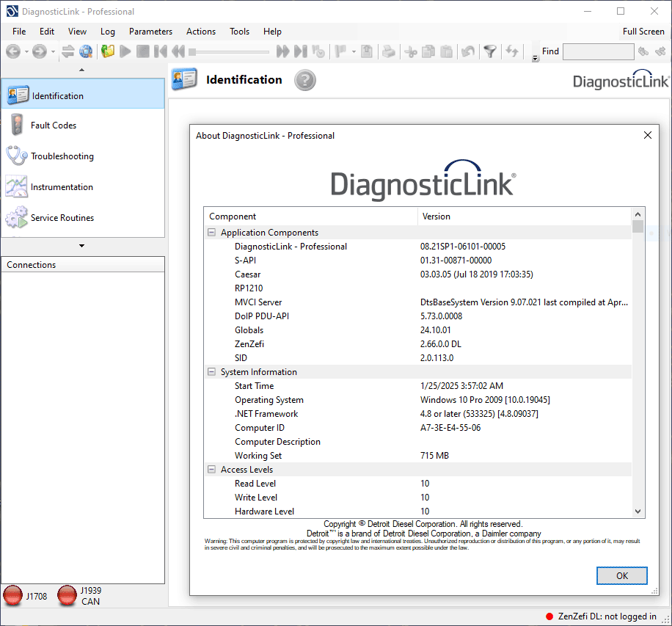Collapse the Application Components group

(x=211, y=232)
